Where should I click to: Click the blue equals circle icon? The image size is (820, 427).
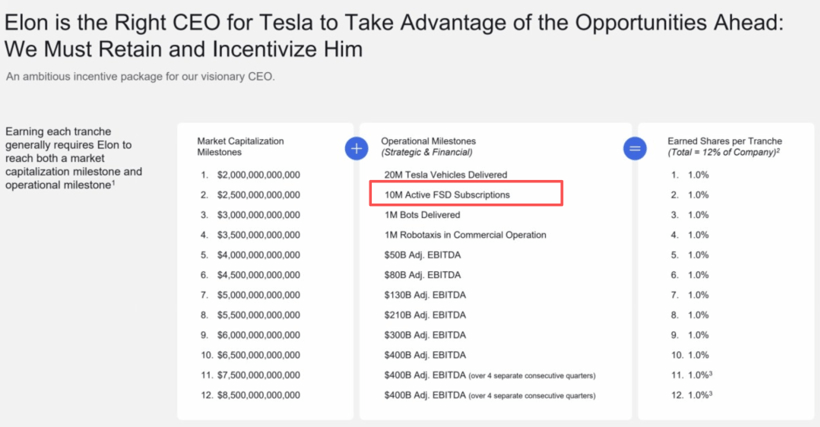coord(635,148)
